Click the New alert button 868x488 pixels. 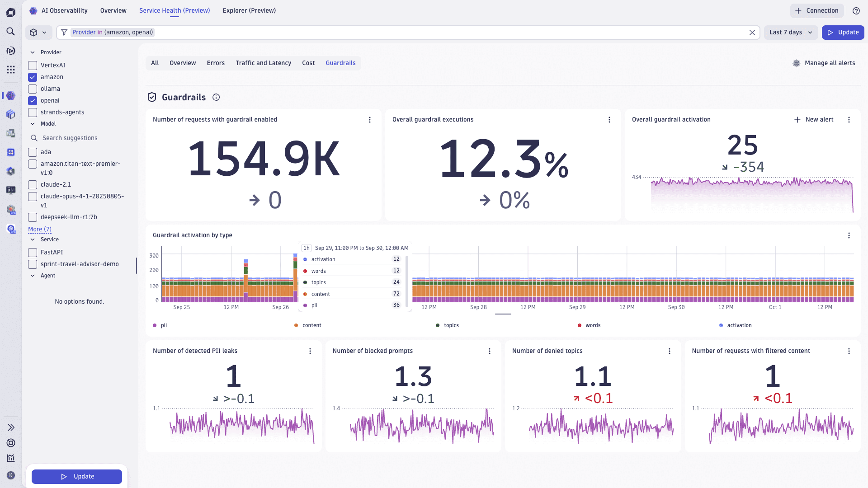tap(814, 120)
